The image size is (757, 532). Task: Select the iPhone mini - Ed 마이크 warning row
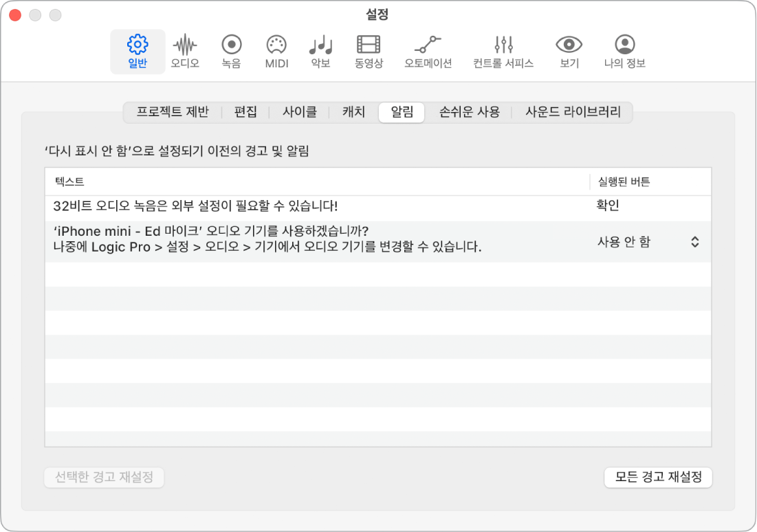click(378, 241)
